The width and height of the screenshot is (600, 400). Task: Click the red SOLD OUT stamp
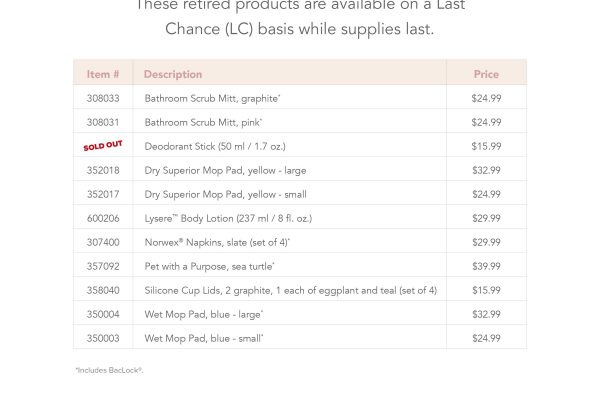[x=103, y=146]
